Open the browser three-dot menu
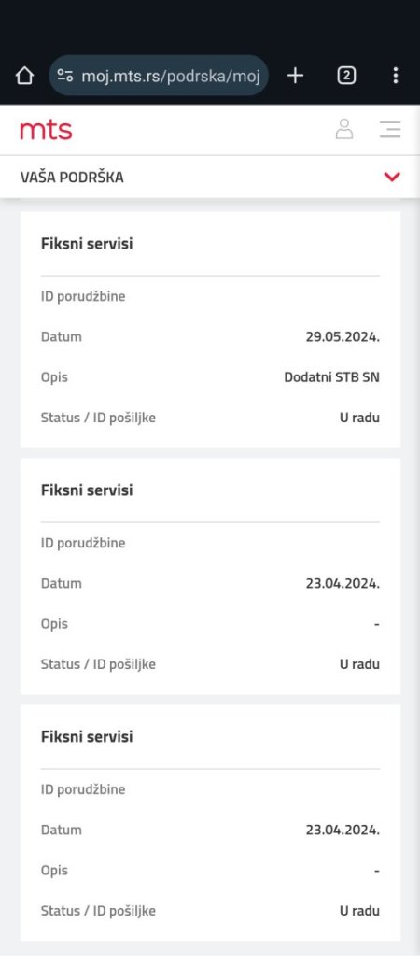This screenshot has height=980, width=420. [395, 76]
